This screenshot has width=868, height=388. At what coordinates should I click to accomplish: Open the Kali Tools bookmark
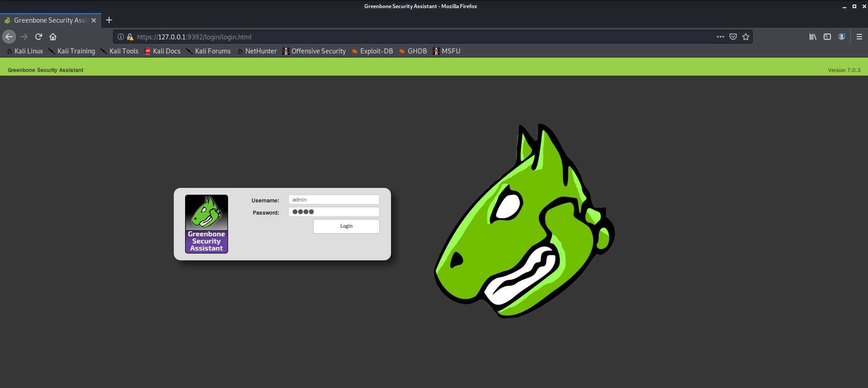(119, 51)
